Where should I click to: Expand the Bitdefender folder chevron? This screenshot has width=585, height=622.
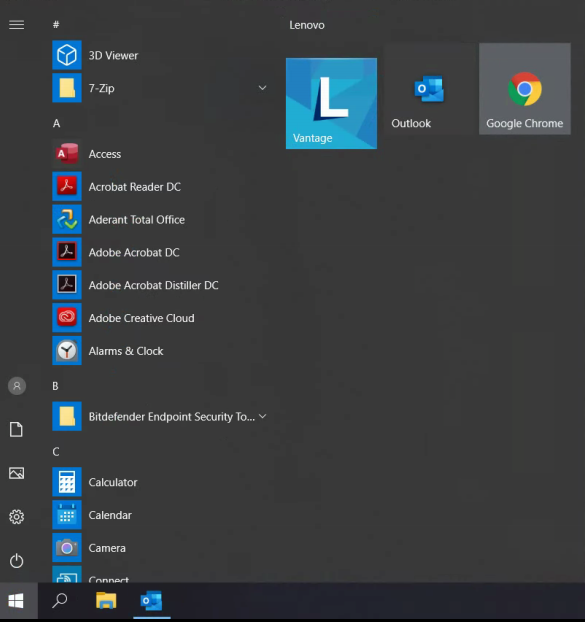click(263, 416)
